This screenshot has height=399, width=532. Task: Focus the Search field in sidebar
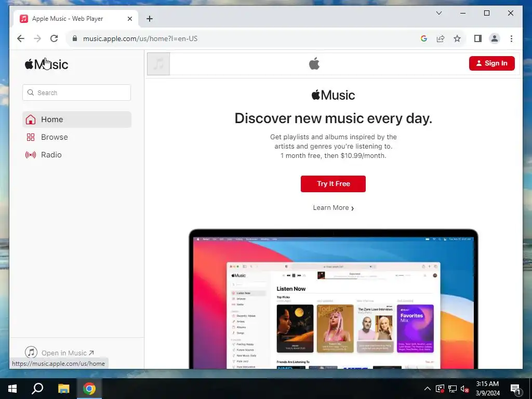[77, 92]
